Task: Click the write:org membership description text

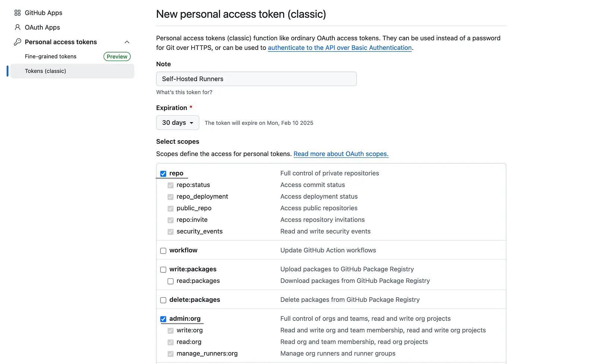Action: click(x=383, y=330)
